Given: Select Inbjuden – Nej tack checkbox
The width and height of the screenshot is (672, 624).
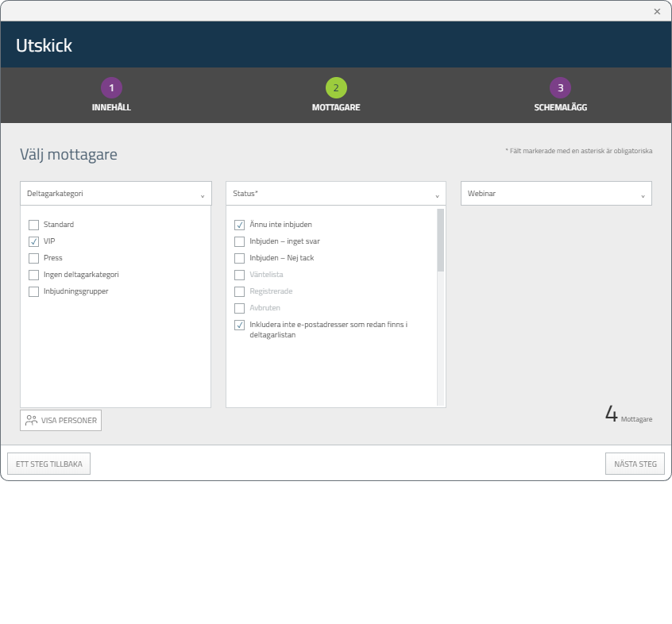Looking at the screenshot, I should (x=240, y=258).
